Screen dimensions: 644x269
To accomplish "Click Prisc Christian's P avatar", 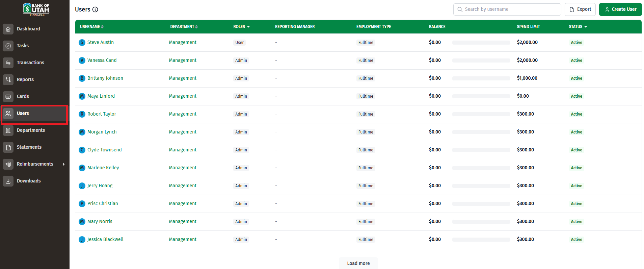I will click(x=82, y=204).
